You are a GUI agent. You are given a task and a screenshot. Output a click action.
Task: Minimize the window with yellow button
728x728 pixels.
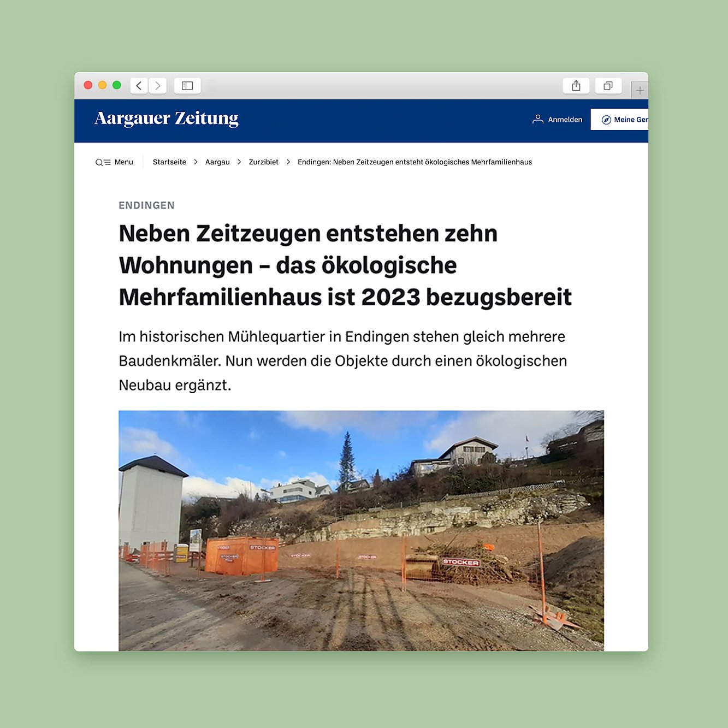click(102, 85)
